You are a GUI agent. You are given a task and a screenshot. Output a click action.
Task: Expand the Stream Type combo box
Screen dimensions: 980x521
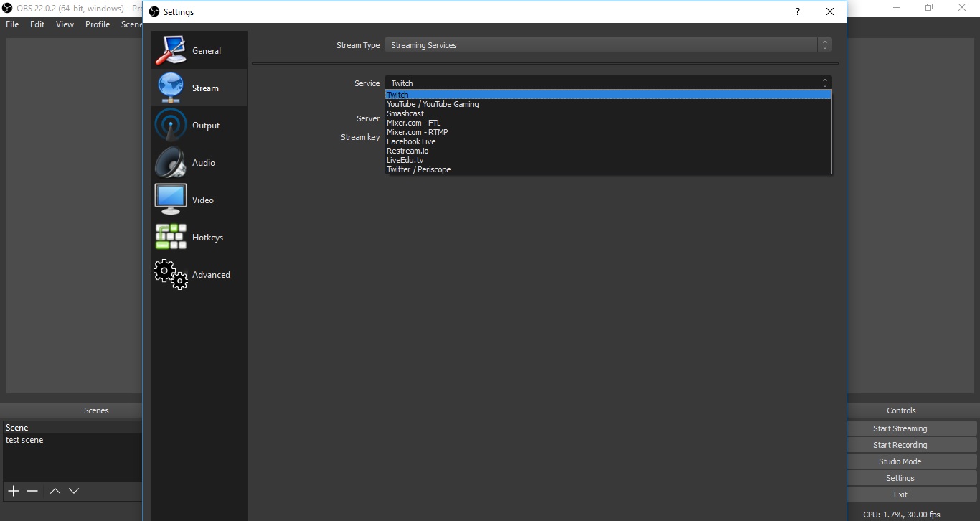[x=608, y=45]
